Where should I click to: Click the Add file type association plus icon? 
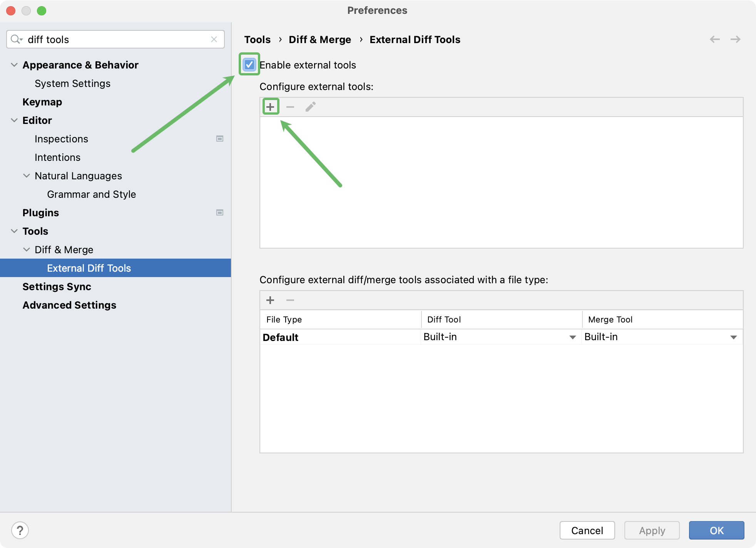pos(271,300)
